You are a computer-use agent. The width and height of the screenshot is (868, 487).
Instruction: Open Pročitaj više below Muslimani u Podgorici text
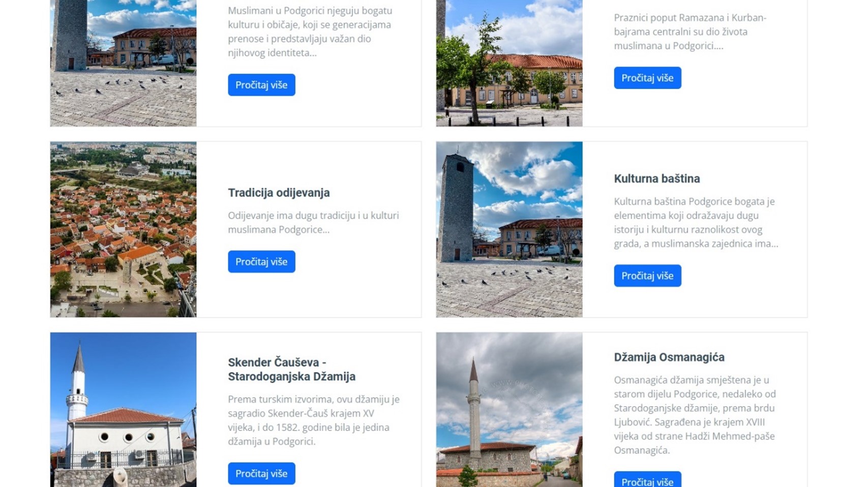pyautogui.click(x=261, y=85)
